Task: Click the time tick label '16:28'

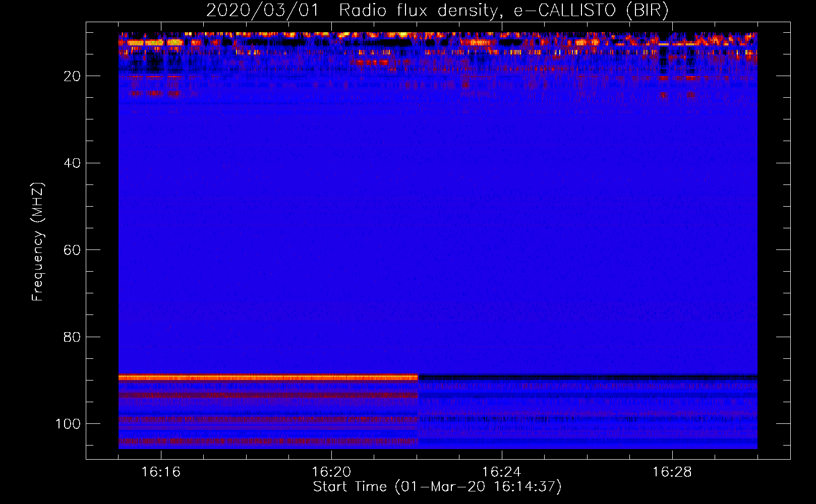Action: [672, 472]
